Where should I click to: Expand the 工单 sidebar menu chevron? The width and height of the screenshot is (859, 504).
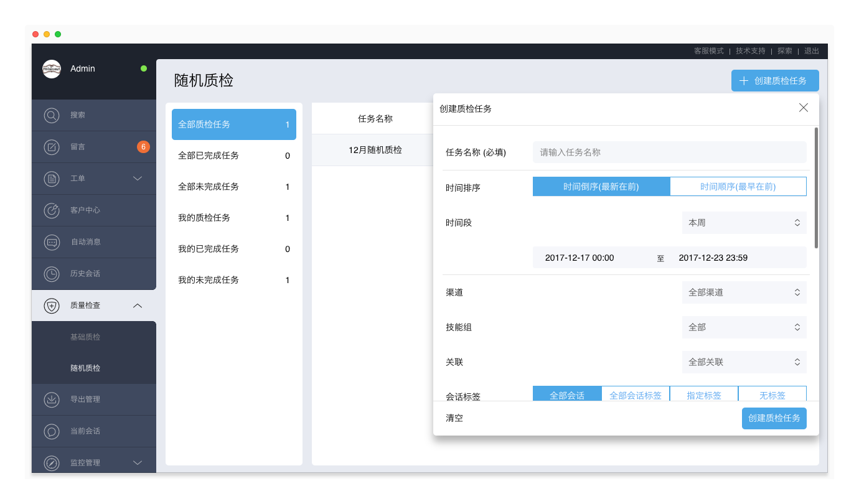(x=138, y=179)
